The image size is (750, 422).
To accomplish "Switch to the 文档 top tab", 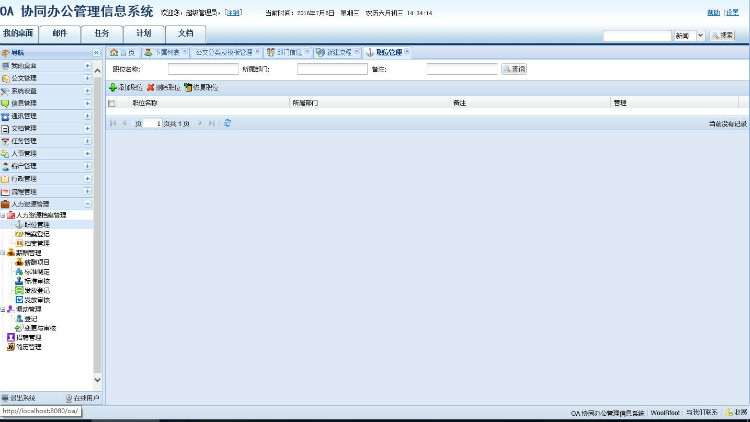I will pyautogui.click(x=185, y=33).
